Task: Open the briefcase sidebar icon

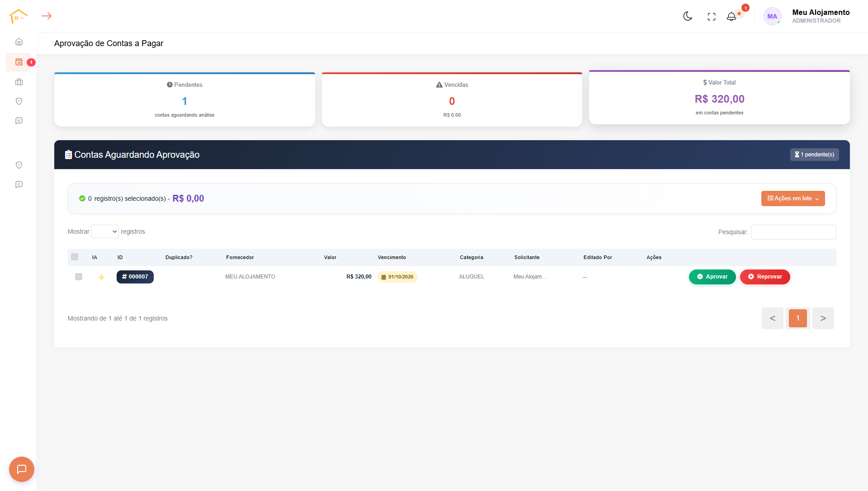Action: point(19,82)
